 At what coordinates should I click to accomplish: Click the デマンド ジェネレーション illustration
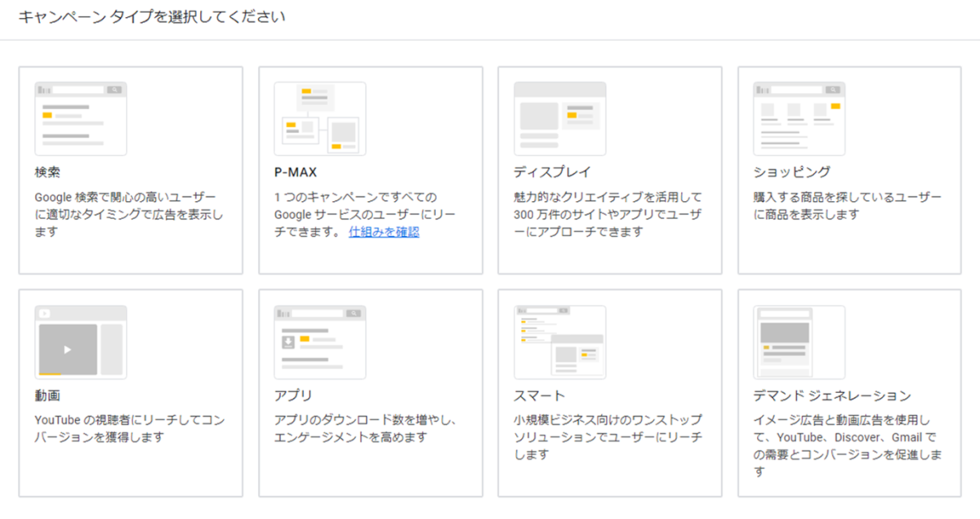(800, 342)
